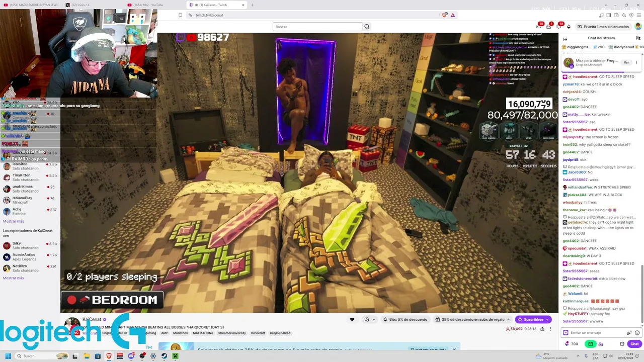644x362 pixels.
Task: Click the DropsEnabled tag
Action: click(x=280, y=333)
